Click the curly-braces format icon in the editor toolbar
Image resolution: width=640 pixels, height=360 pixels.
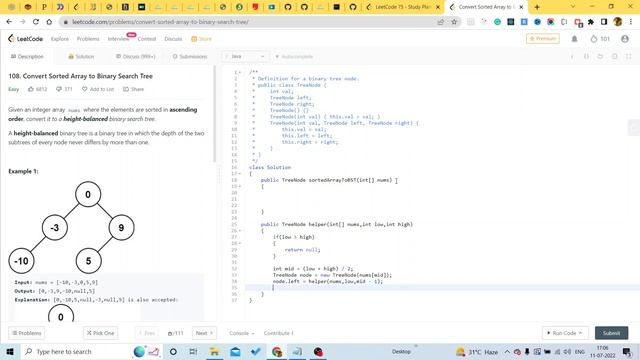click(586, 56)
